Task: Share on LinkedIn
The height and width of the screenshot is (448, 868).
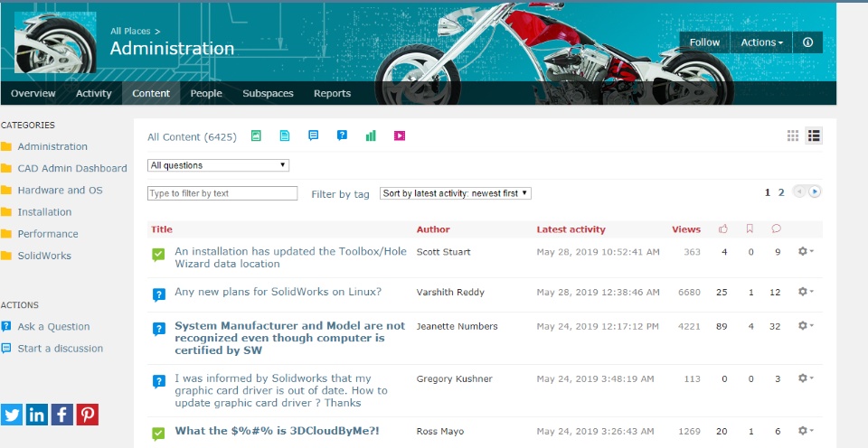Action: pos(37,415)
